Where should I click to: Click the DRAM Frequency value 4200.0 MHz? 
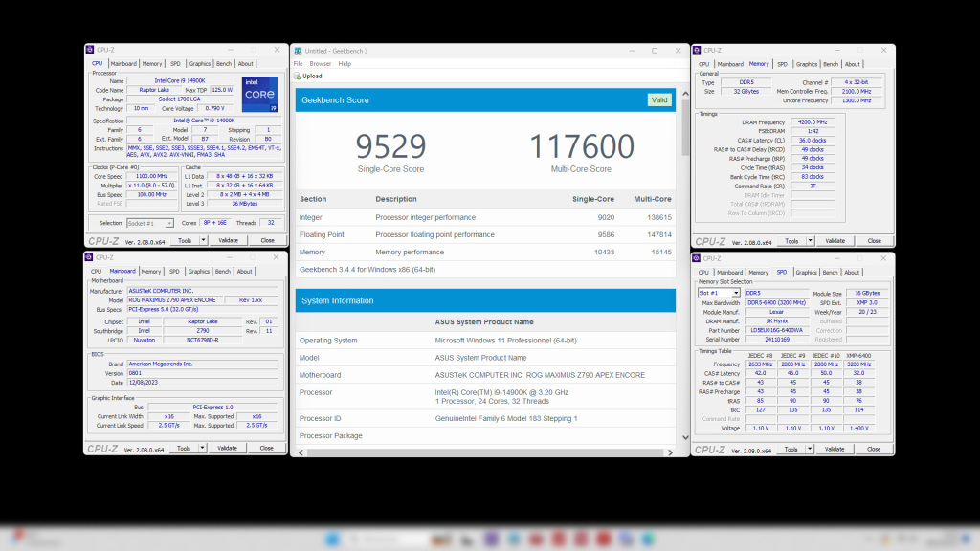click(813, 122)
